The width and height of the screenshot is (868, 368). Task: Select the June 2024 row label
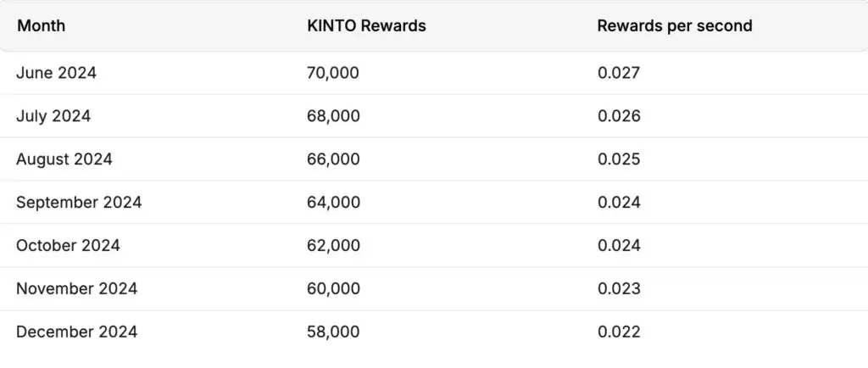point(56,73)
